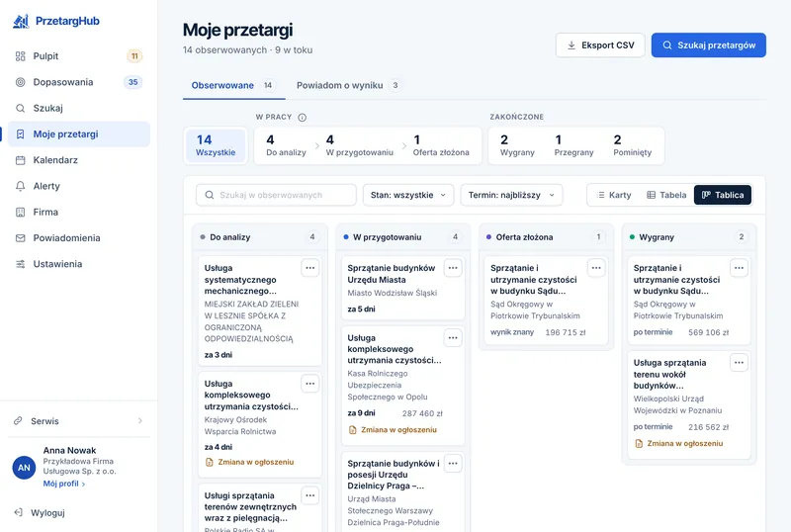The height and width of the screenshot is (532, 791).
Task: Expand the Serwis section chevron
Action: click(x=140, y=421)
